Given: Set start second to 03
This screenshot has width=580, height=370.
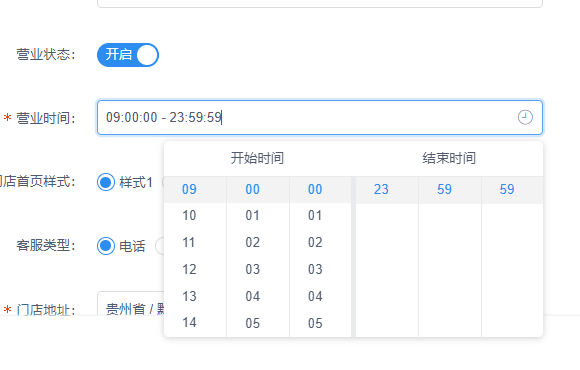Looking at the screenshot, I should pyautogui.click(x=320, y=269).
